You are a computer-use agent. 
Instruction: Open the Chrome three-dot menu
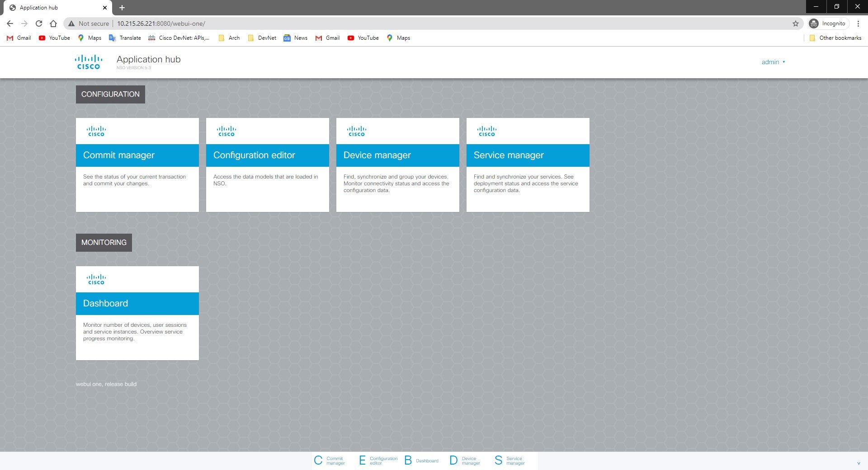coord(858,23)
